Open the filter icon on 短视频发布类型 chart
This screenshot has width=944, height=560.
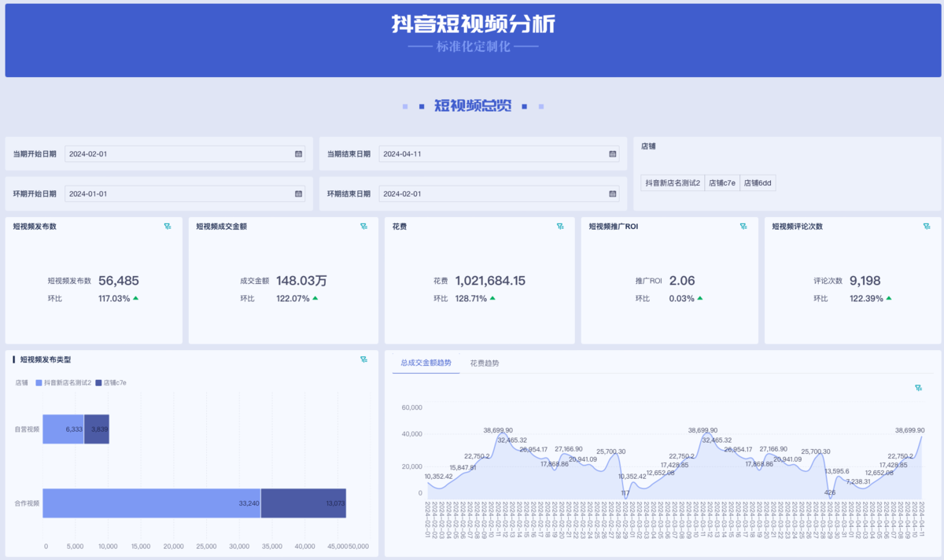click(x=363, y=358)
